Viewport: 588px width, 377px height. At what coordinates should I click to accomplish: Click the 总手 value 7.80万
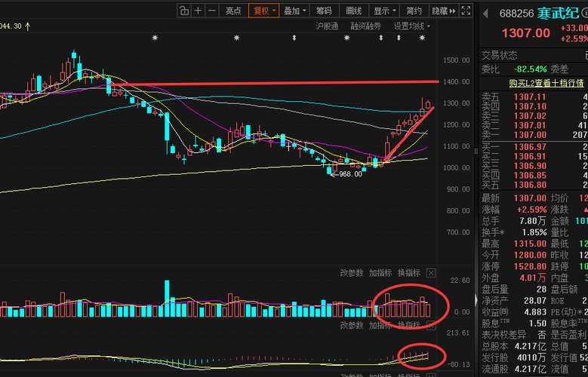533,221
